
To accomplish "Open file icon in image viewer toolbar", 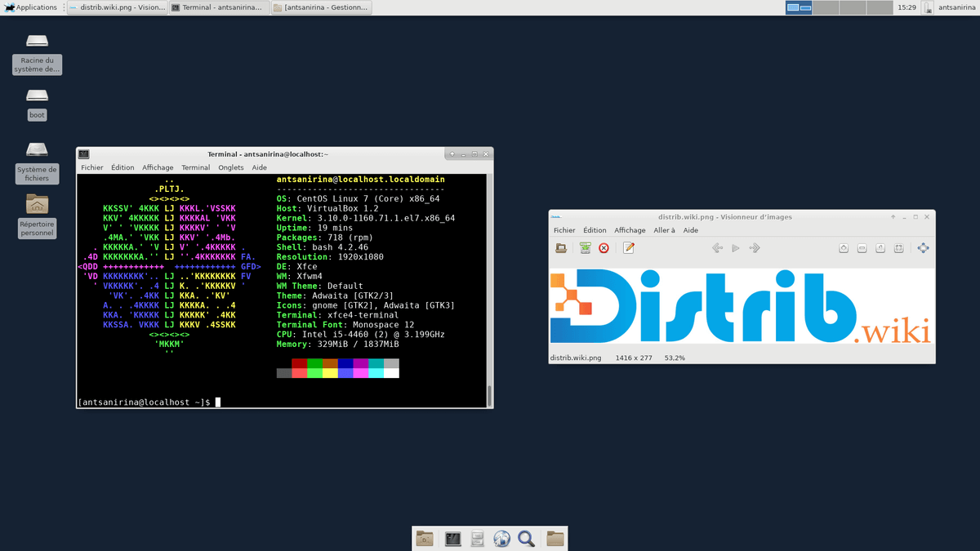I will coord(561,248).
